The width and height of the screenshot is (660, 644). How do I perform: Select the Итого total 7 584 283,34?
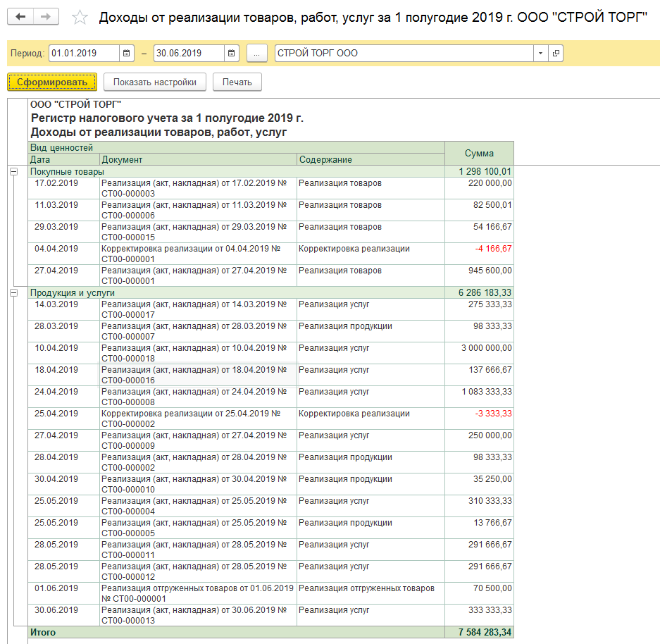pos(479,633)
